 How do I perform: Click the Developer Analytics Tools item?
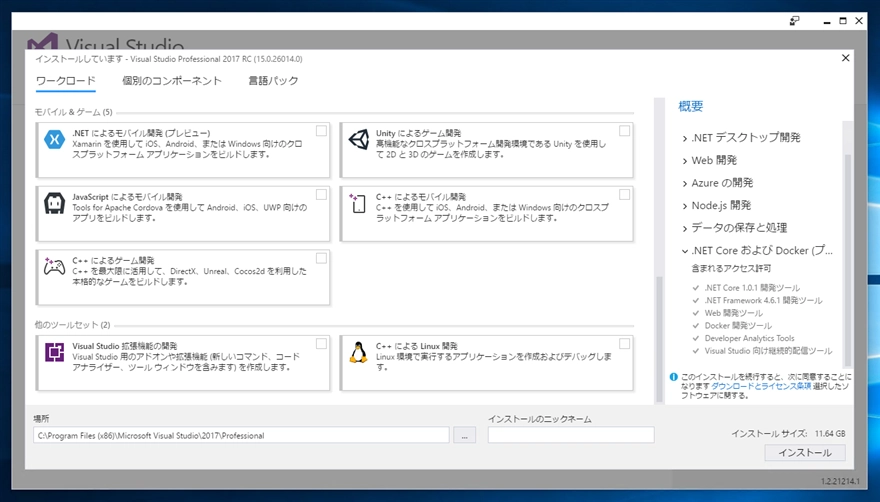coord(749,338)
